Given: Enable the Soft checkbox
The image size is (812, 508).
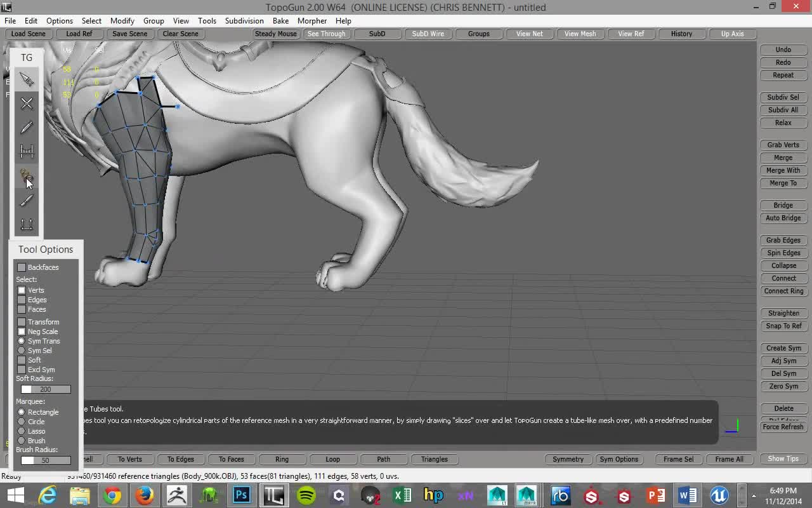Looking at the screenshot, I should (22, 360).
